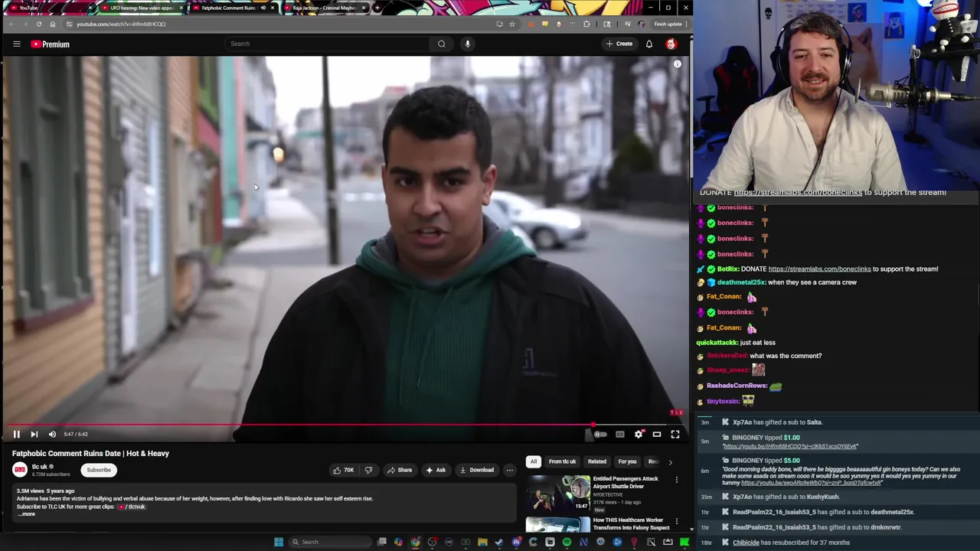Bookmark this page with the star
This screenshot has height=551, width=980.
tap(511, 24)
